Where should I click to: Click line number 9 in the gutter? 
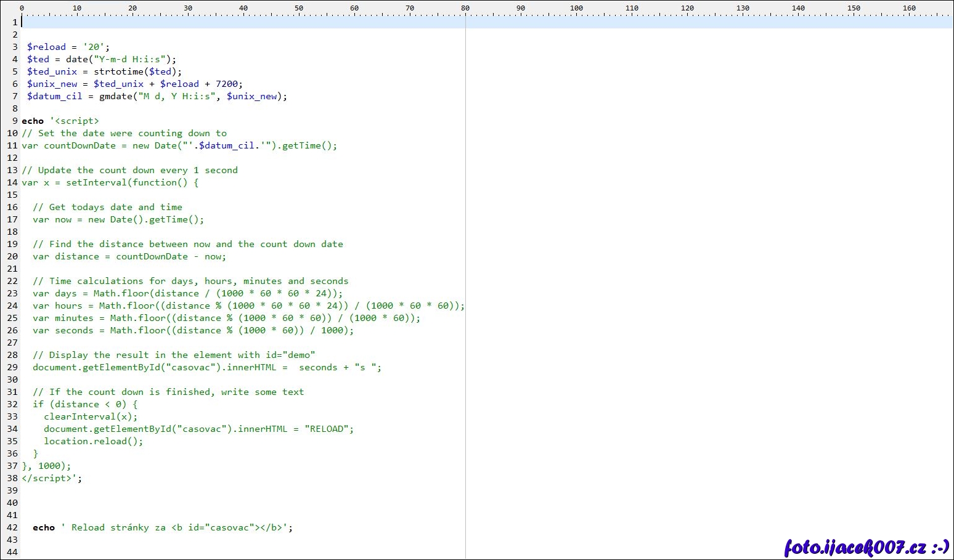click(x=15, y=121)
